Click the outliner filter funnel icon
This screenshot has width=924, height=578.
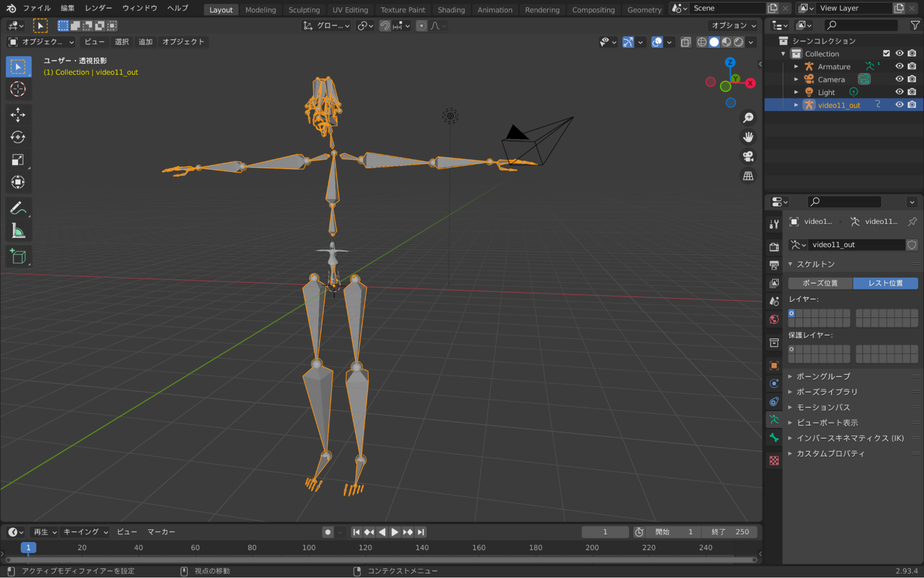[x=915, y=25]
